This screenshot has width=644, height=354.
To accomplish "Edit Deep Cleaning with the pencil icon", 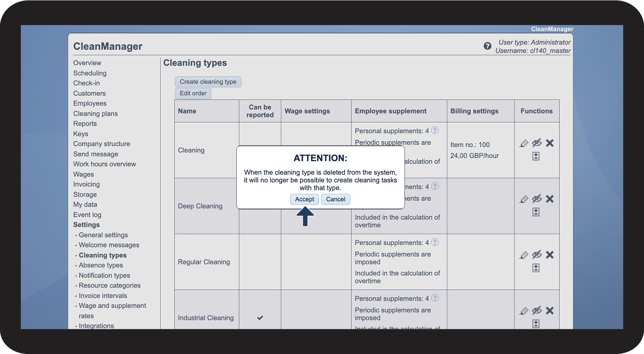I will pos(524,199).
